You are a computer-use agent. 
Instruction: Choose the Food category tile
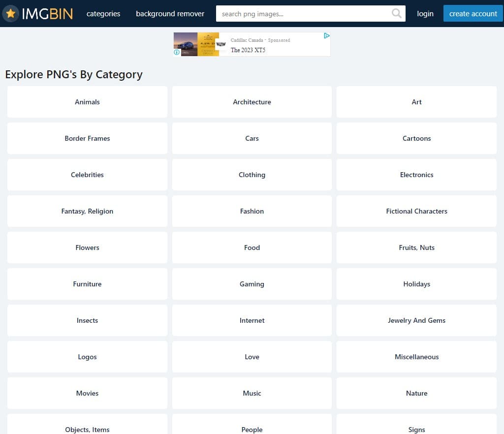pyautogui.click(x=252, y=248)
